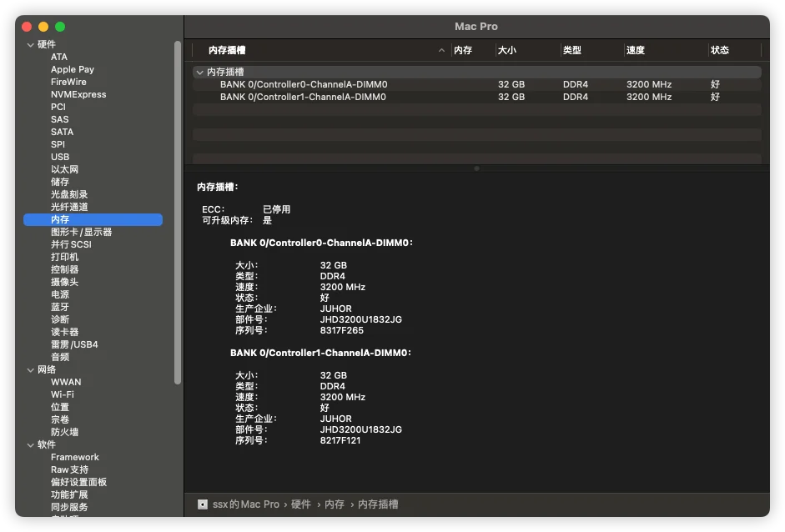The height and width of the screenshot is (532, 785).
Task: Select the highlighted 内存 sidebar entry
Action: coord(93,219)
